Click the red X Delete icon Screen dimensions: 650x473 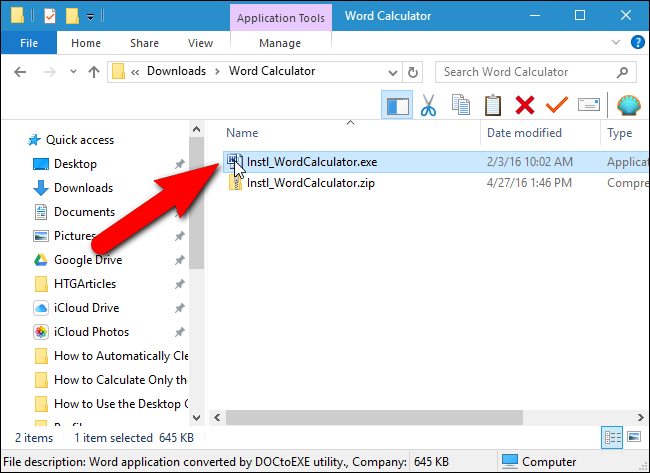click(524, 105)
